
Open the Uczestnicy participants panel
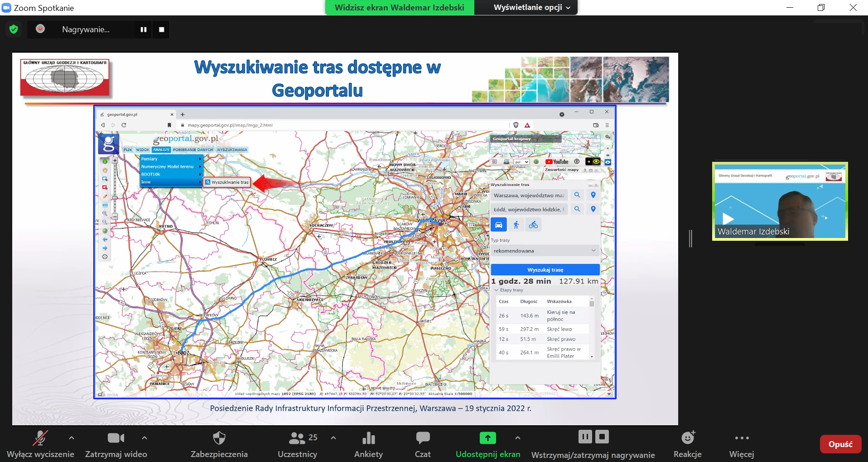297,444
